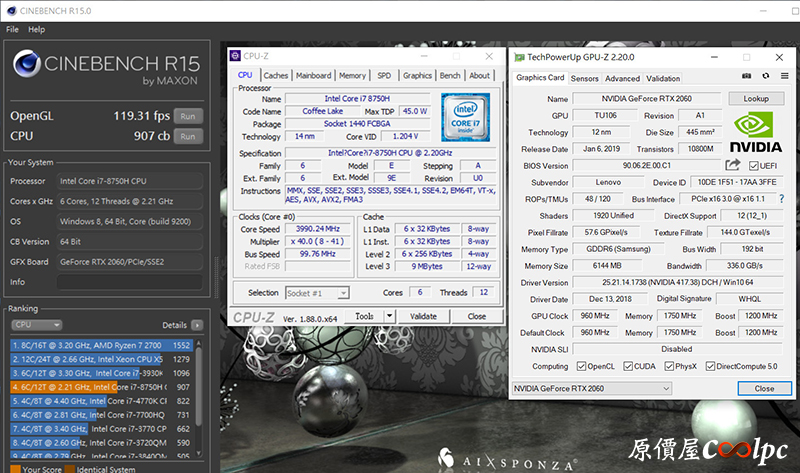This screenshot has height=473, width=800.
Task: Select the highlighted i7-8750H ranking row
Action: tap(101, 387)
